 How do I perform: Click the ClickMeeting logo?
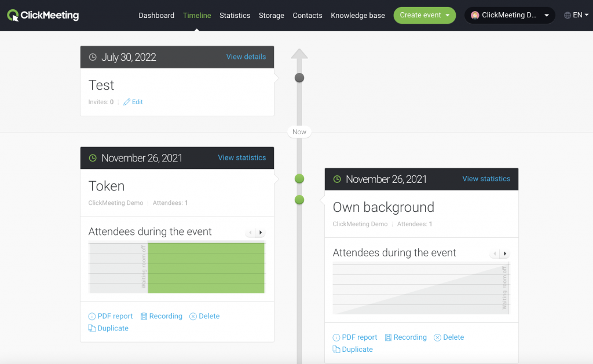pos(43,15)
